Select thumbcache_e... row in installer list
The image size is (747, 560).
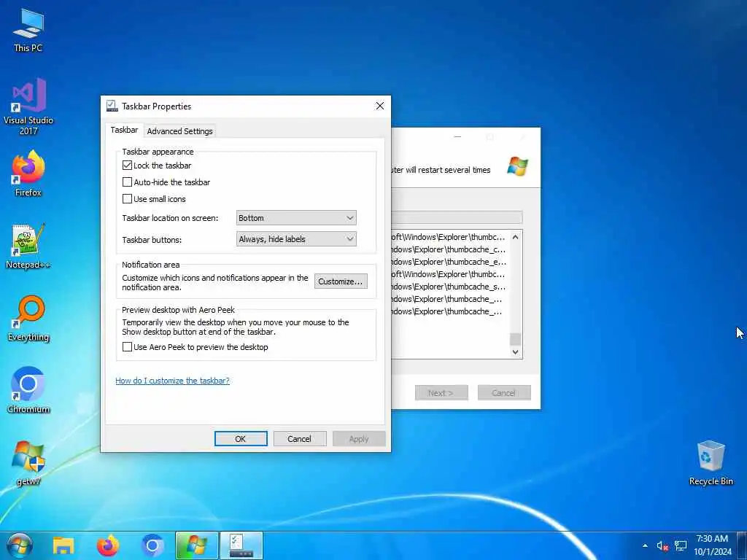tap(449, 262)
